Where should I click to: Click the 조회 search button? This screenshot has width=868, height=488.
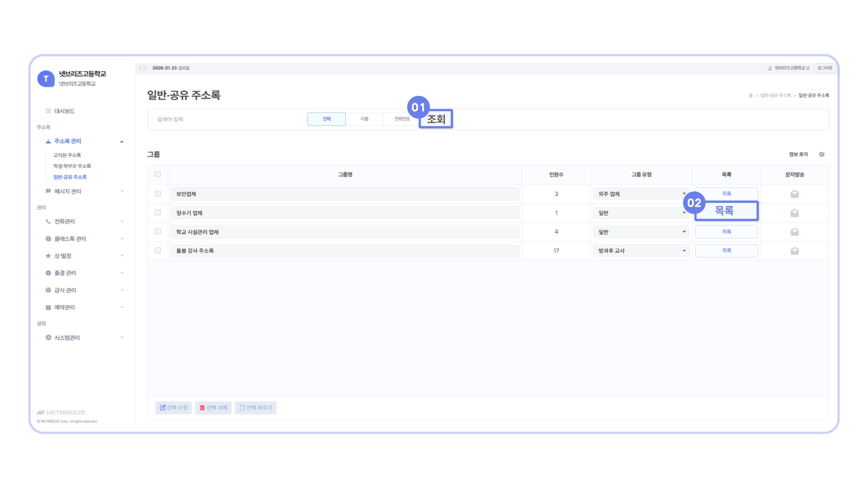click(436, 119)
